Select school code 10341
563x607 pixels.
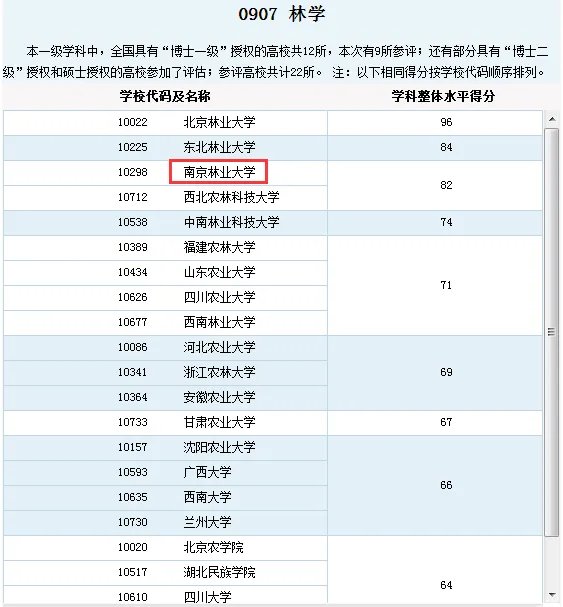133,372
